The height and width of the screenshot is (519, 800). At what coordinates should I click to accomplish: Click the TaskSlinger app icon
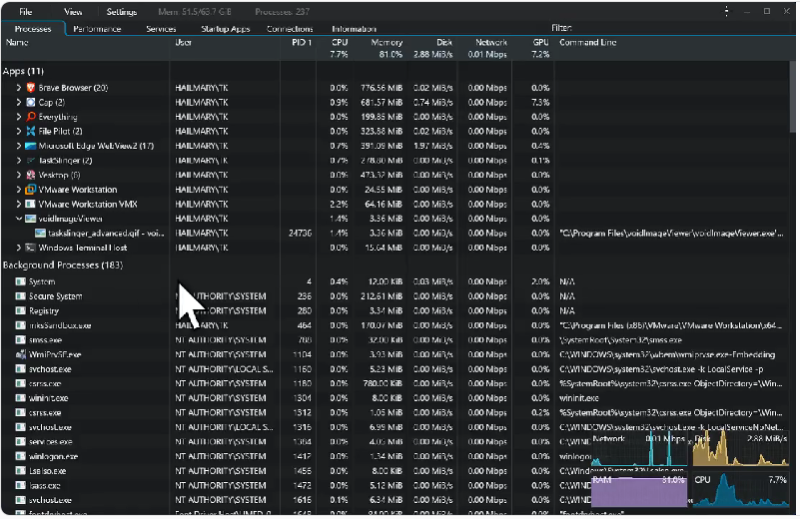pos(31,160)
